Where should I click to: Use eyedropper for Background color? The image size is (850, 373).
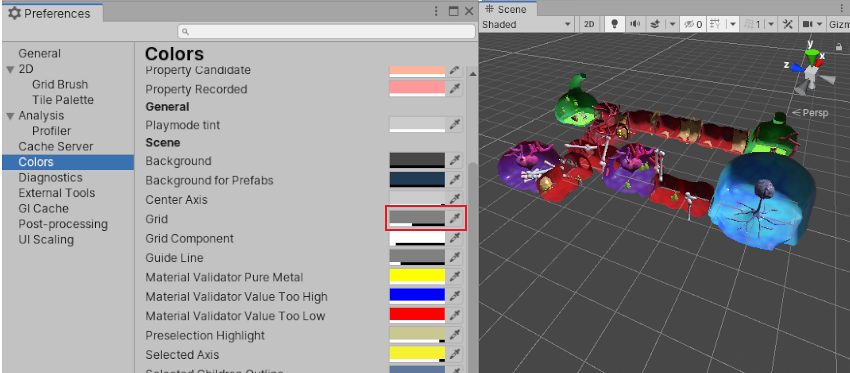[x=455, y=160]
